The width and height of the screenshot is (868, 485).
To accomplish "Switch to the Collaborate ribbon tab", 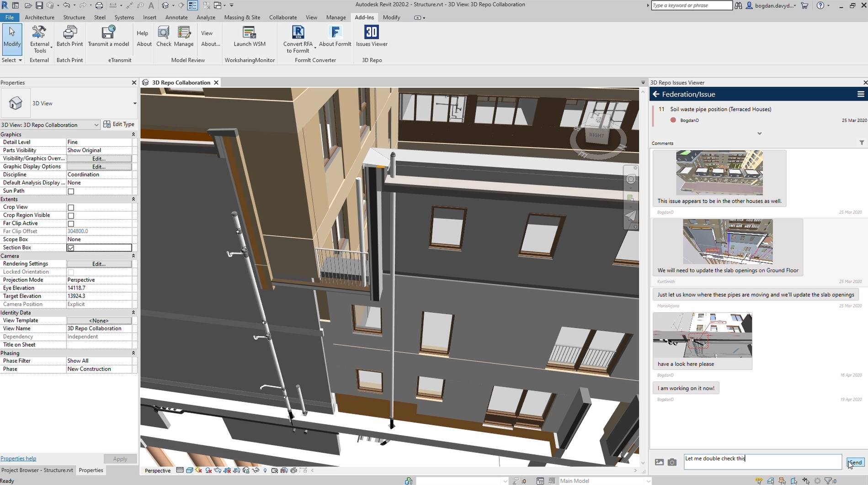I will pyautogui.click(x=282, y=17).
